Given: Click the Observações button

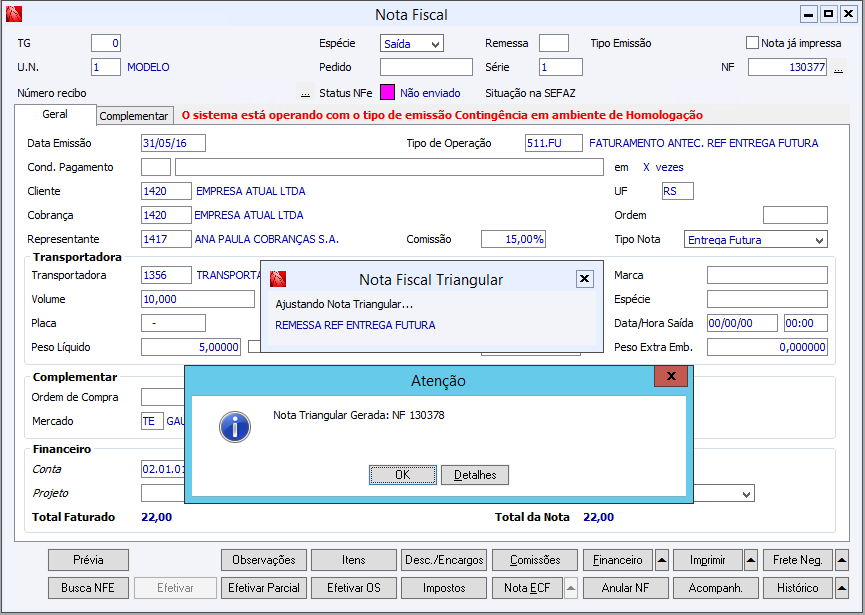Looking at the screenshot, I should pos(264,560).
